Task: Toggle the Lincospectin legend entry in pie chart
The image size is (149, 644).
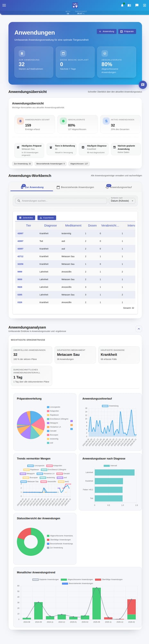Action: [x=53, y=407]
